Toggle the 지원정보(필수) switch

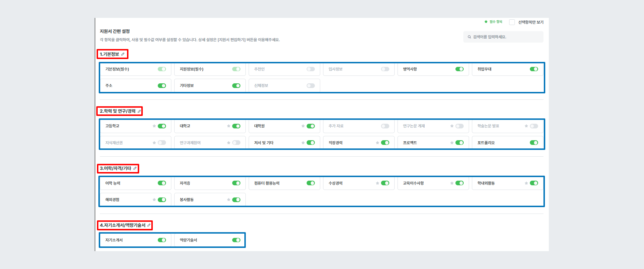coord(236,69)
